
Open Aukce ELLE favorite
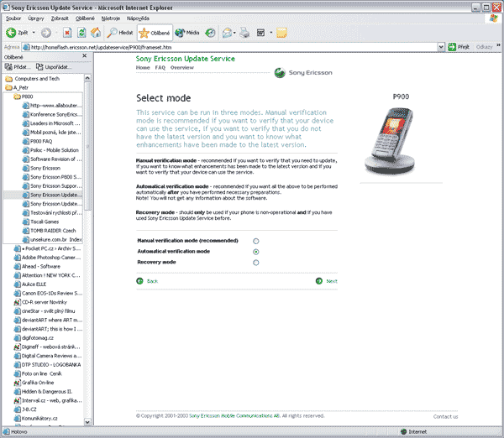click(30, 284)
